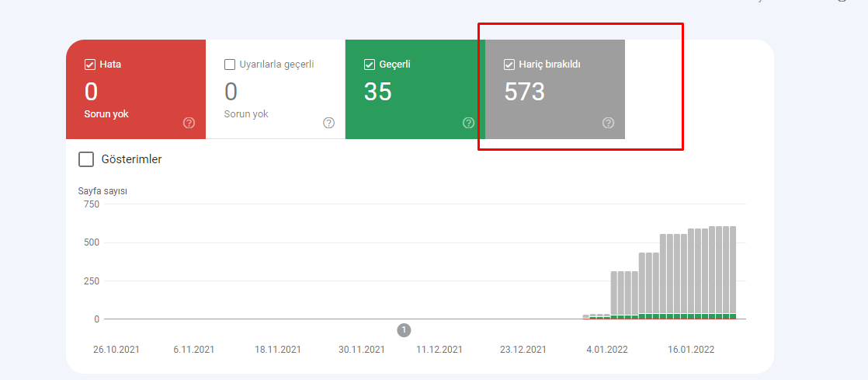Select the Hata count 0
The image size is (868, 380).
92,92
